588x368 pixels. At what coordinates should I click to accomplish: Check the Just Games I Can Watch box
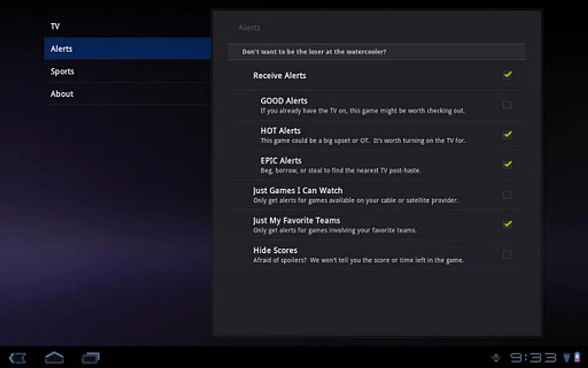click(x=507, y=195)
